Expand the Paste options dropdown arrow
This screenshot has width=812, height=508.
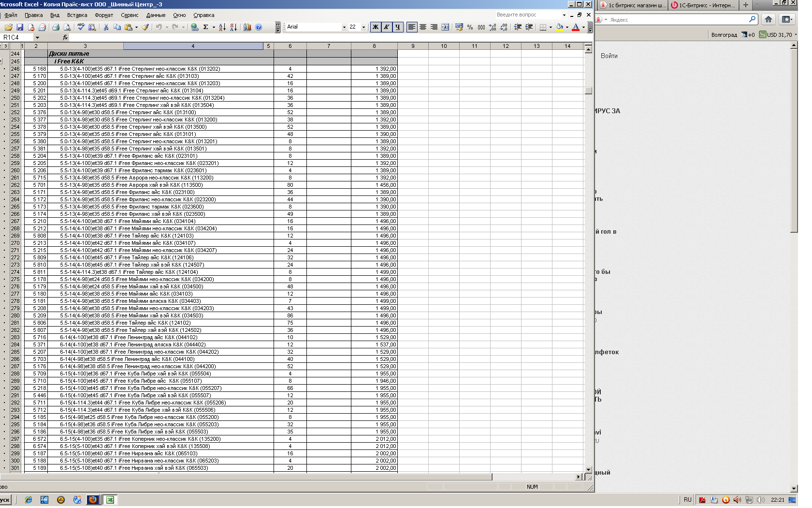pyautogui.click(x=136, y=27)
